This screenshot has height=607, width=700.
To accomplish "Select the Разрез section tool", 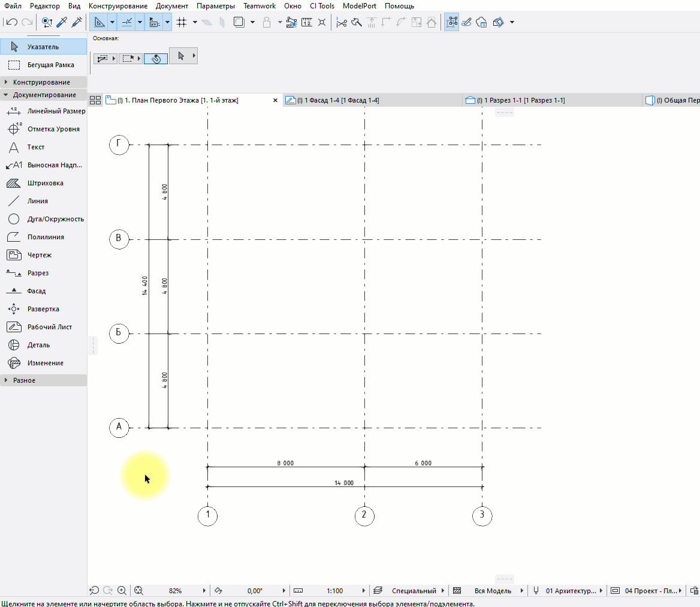I will 43,273.
